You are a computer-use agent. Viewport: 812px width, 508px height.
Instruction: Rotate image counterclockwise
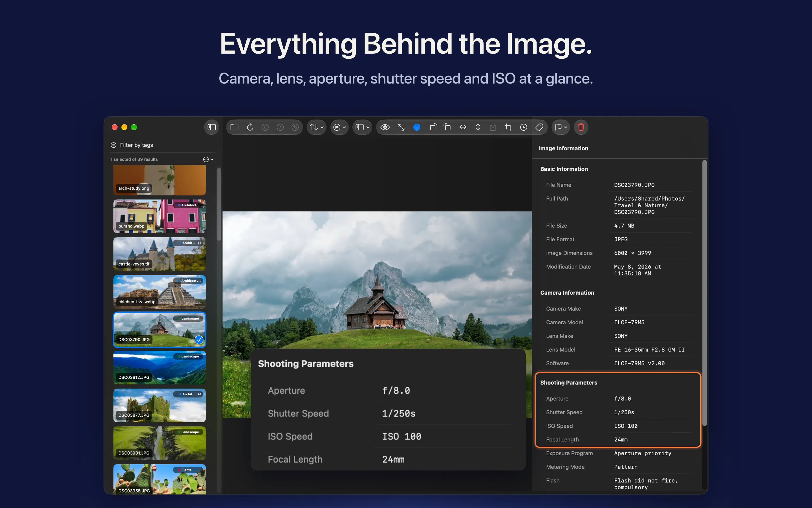[x=433, y=127]
